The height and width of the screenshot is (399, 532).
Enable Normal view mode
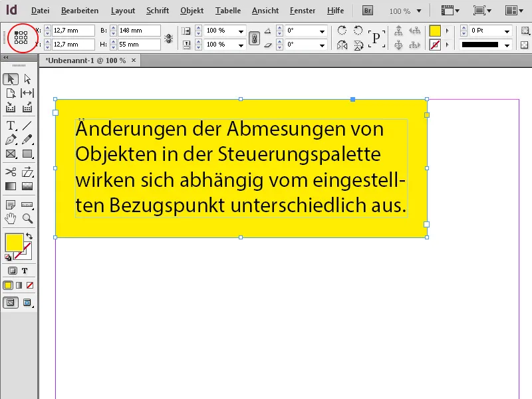coord(11,303)
